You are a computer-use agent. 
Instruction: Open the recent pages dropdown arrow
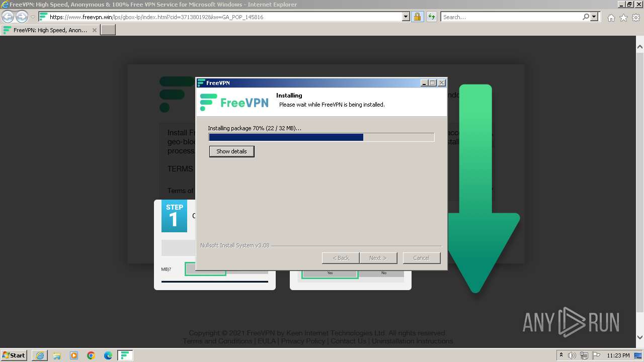[33, 17]
